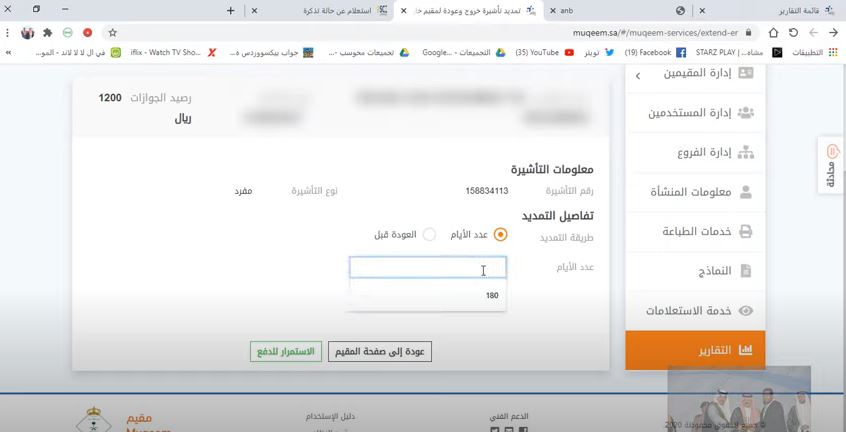Image resolution: width=846 pixels, height=432 pixels.
Task: Open YouTube bookmark in bookmarks bar
Action: (545, 52)
